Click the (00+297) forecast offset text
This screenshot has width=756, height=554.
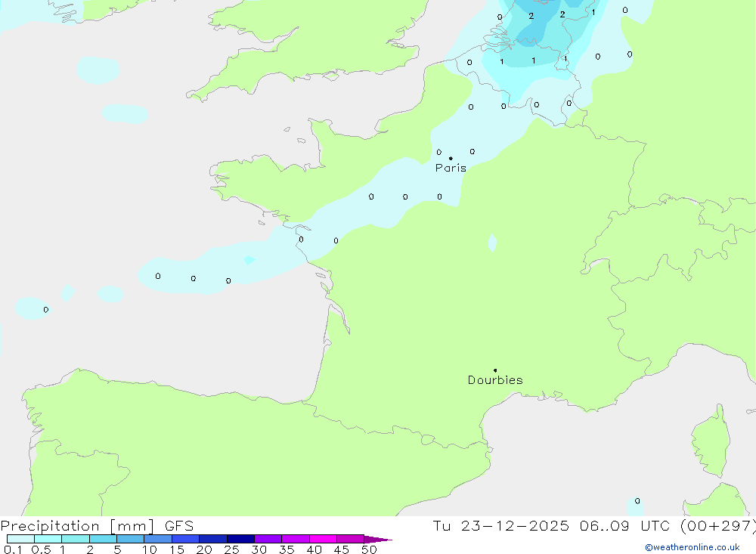tap(718, 525)
